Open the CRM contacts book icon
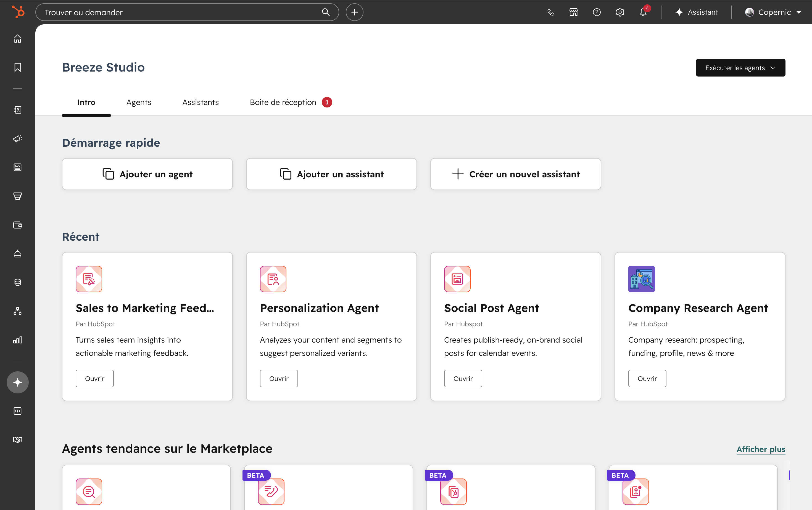812x510 pixels. 17,110
